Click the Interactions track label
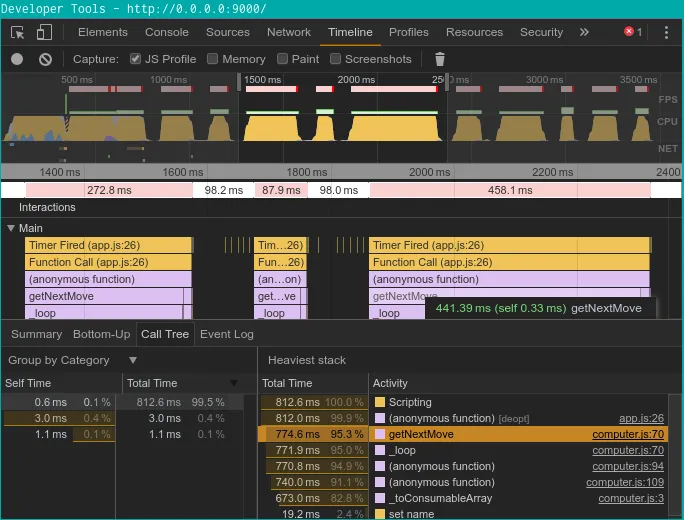The image size is (684, 520). click(x=47, y=207)
